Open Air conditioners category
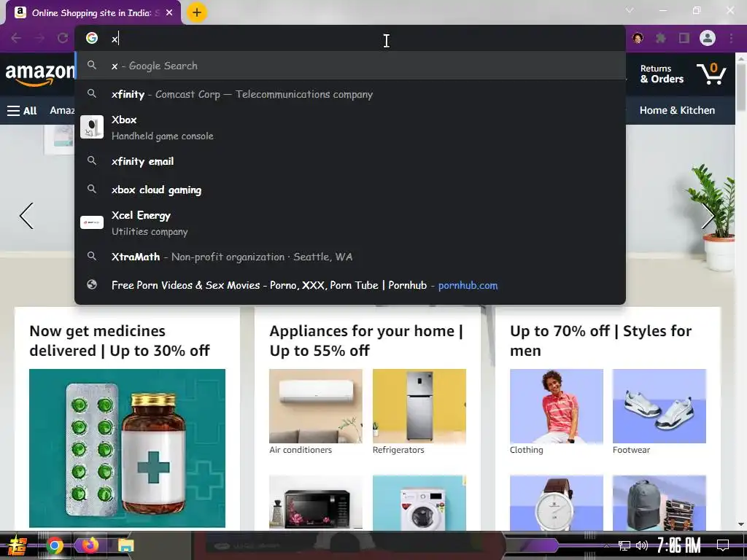Image resolution: width=747 pixels, height=560 pixels. (x=315, y=406)
